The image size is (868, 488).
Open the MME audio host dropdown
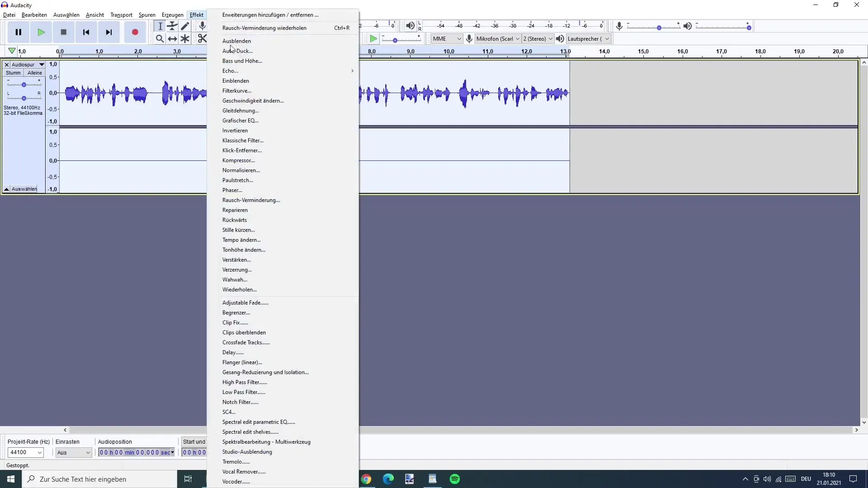(447, 39)
